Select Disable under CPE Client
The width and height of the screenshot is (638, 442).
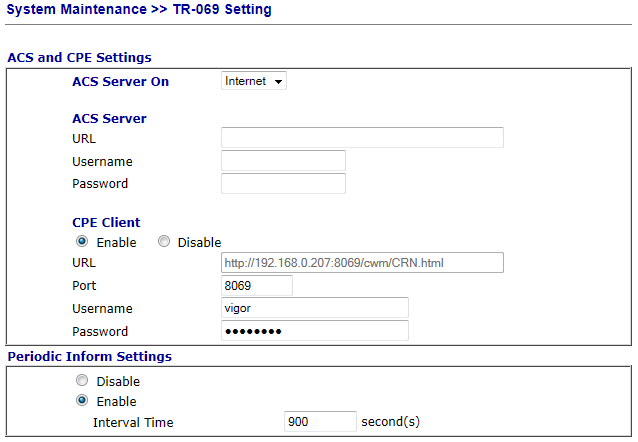(164, 242)
